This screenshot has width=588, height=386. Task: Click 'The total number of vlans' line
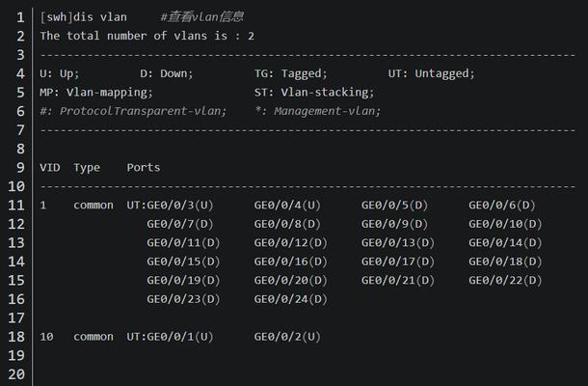(147, 36)
